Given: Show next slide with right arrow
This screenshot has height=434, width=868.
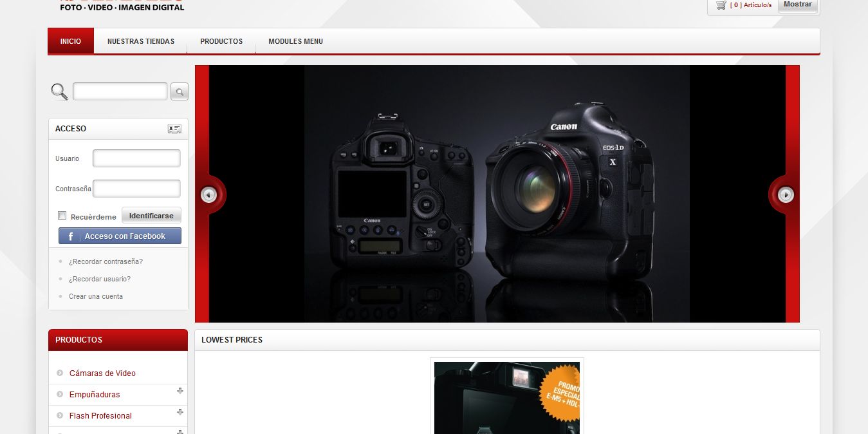Looking at the screenshot, I should [x=786, y=194].
